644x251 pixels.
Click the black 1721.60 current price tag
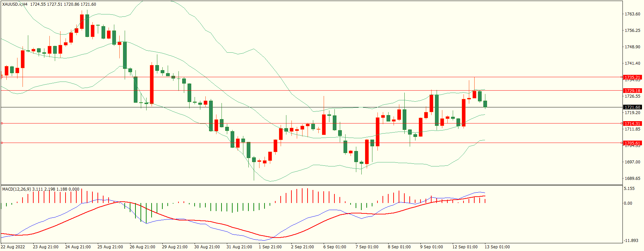(632, 107)
